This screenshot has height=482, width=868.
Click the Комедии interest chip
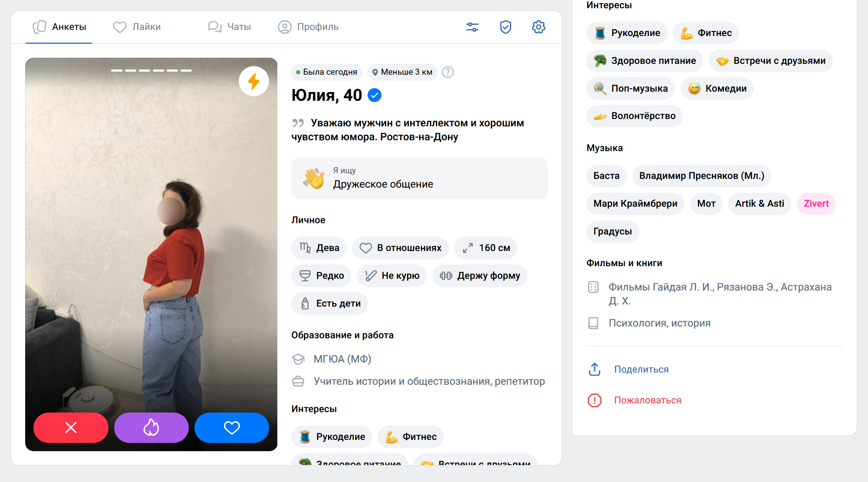[x=717, y=89]
